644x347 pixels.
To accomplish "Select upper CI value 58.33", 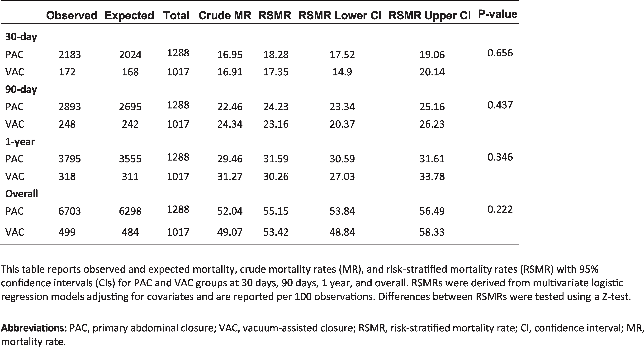I will [432, 232].
